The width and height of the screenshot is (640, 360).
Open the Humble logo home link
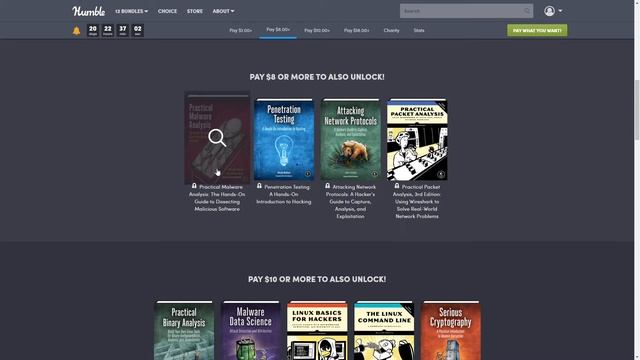pos(89,11)
